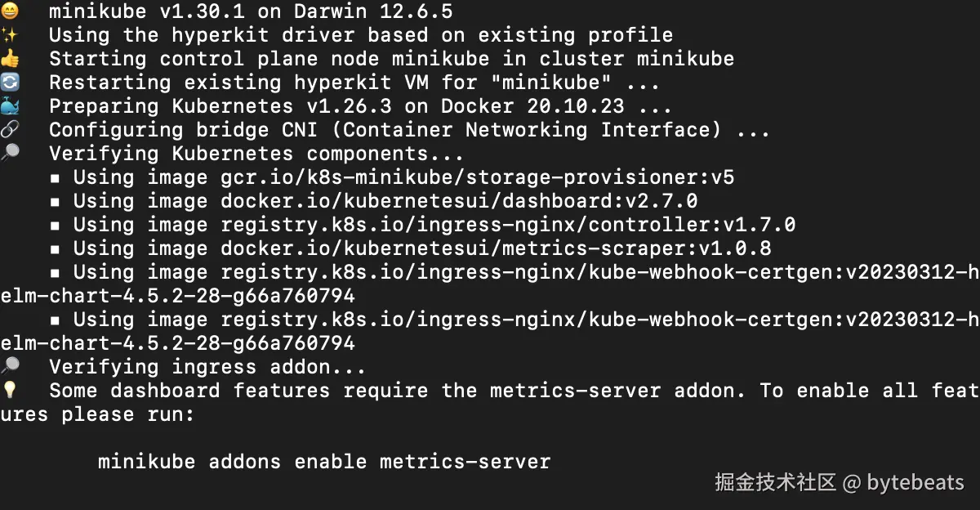Click the docker.io/kubernetesui/dashboard:v2.7.0 image path
The width and height of the screenshot is (980, 510).
(x=459, y=201)
